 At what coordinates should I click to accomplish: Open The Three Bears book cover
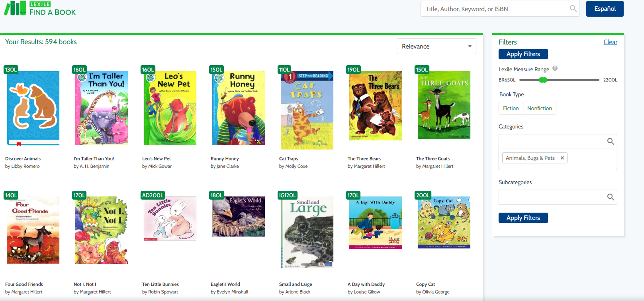click(x=375, y=105)
